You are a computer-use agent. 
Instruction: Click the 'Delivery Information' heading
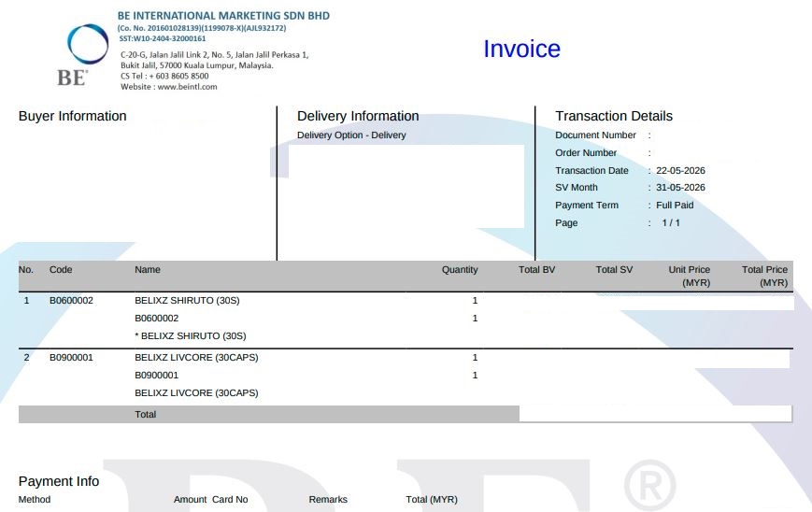tap(358, 116)
